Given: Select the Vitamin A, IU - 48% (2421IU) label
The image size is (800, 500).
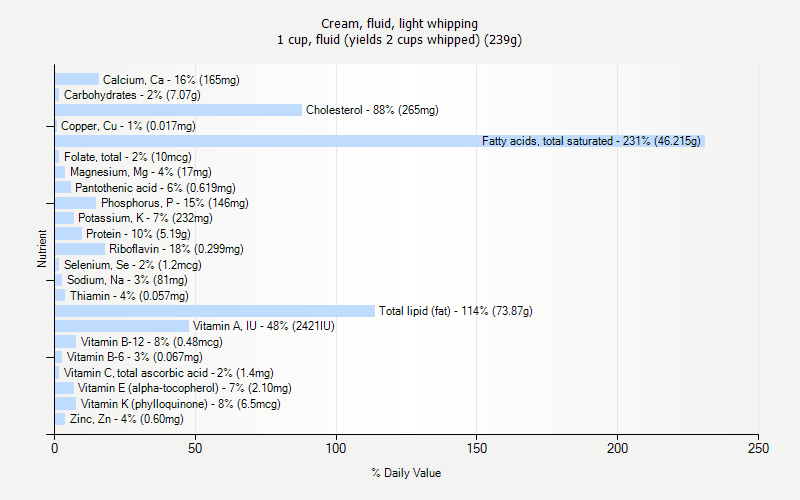Looking at the screenshot, I should click(x=264, y=326).
